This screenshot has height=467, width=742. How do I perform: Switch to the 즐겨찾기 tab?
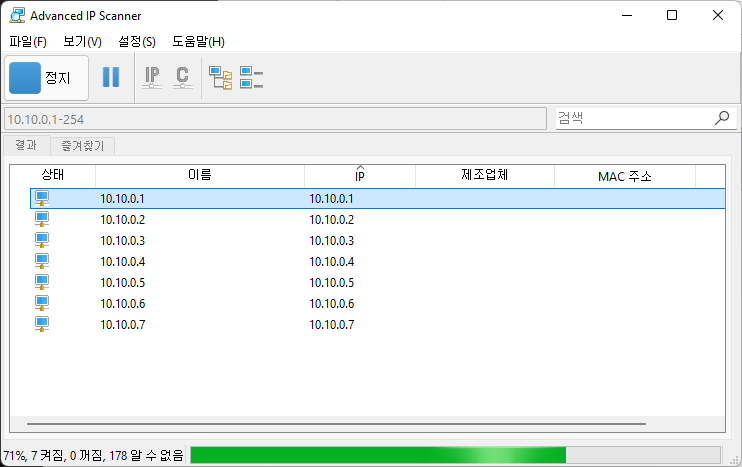(x=83, y=146)
